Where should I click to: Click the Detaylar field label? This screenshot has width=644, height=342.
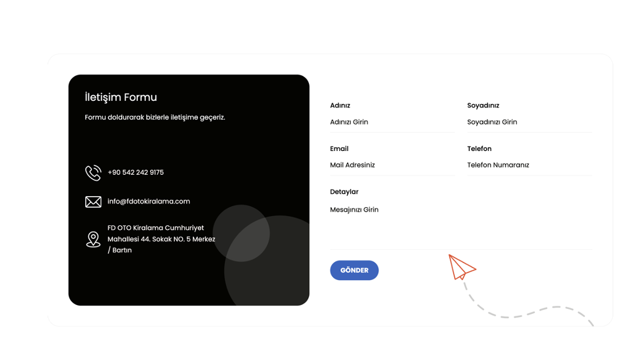[x=344, y=192]
